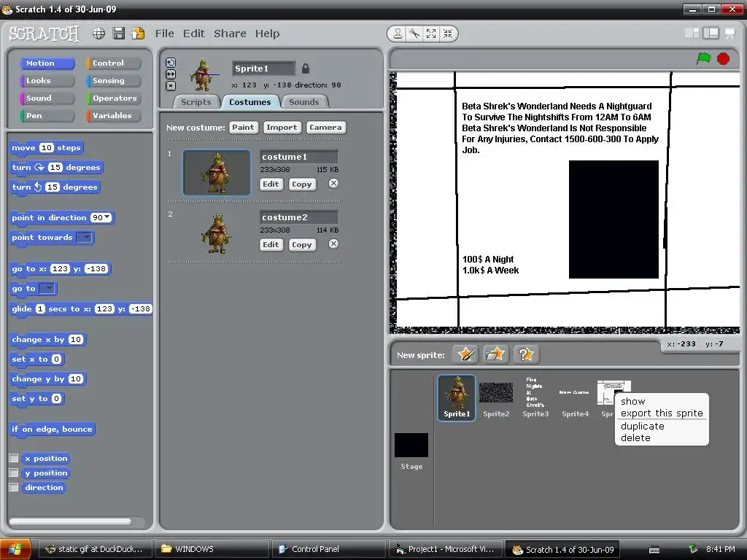
Task: Edit costume1
Action: coord(271,184)
